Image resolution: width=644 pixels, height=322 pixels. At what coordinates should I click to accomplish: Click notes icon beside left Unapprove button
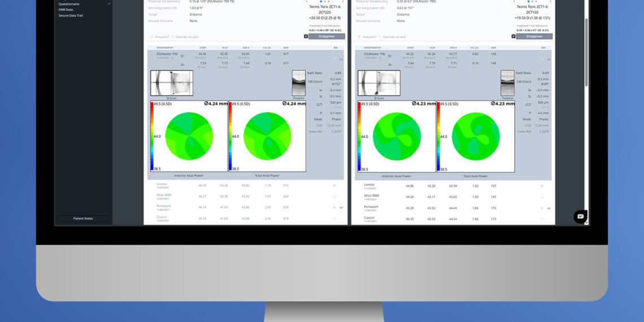pos(306,36)
